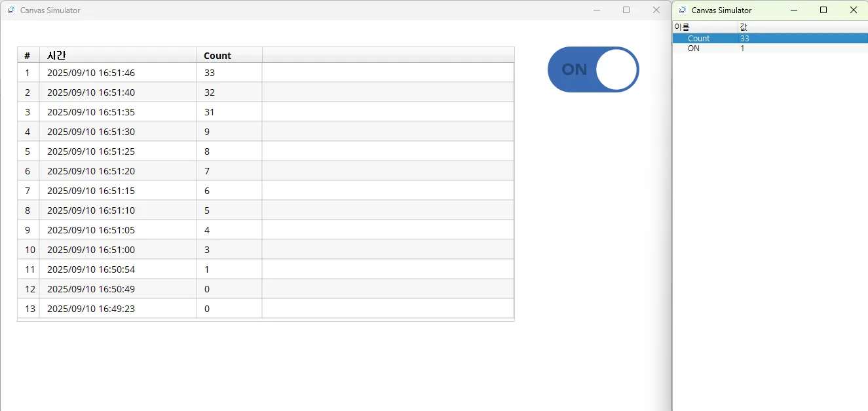Select the ON variable row
Image resolution: width=868 pixels, height=411 pixels.
click(x=694, y=49)
